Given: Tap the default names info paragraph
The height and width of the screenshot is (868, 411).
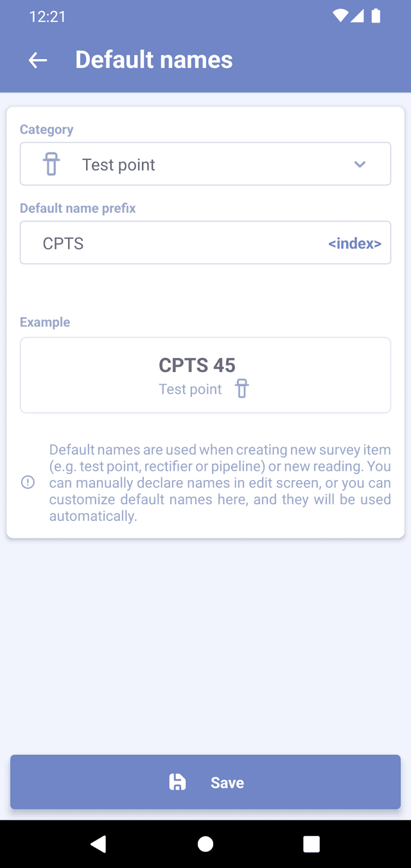Looking at the screenshot, I should click(220, 483).
